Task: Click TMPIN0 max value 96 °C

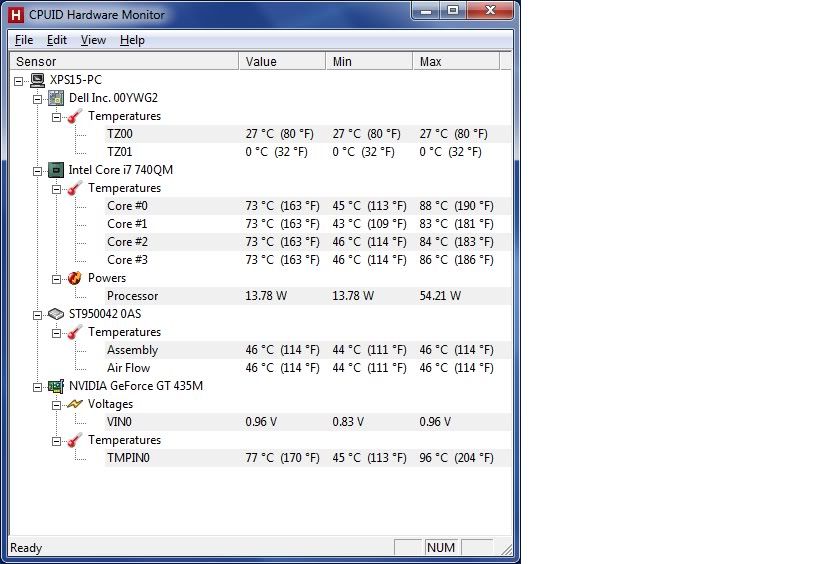Action: coord(456,458)
